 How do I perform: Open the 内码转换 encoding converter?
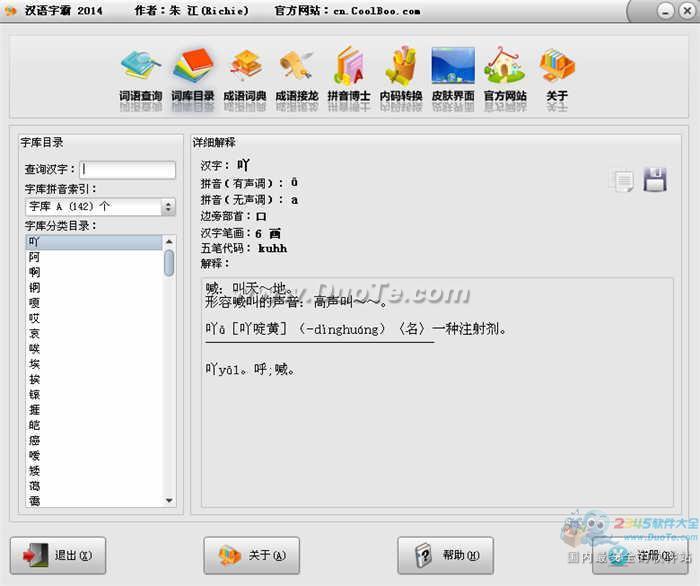click(x=401, y=73)
